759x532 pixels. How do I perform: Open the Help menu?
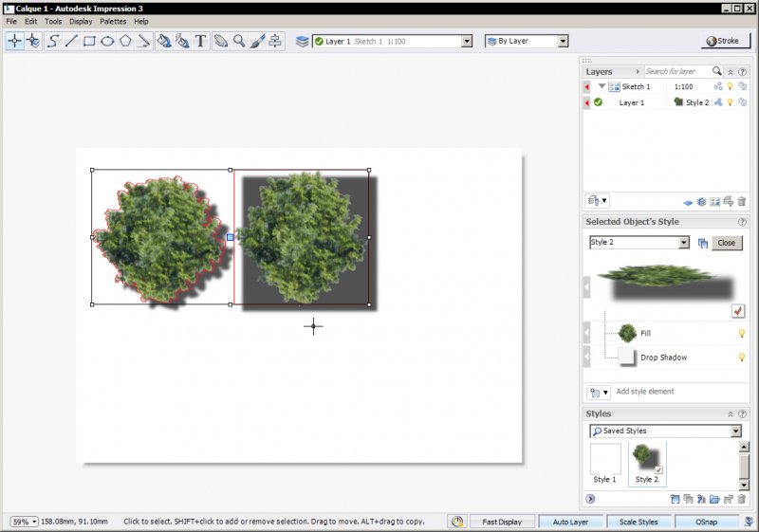pos(140,21)
